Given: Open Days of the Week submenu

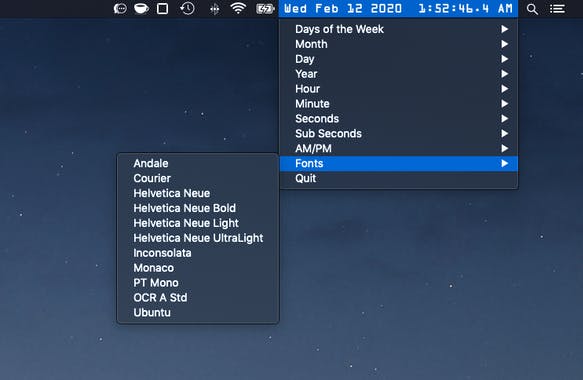Looking at the screenshot, I should [x=399, y=29].
